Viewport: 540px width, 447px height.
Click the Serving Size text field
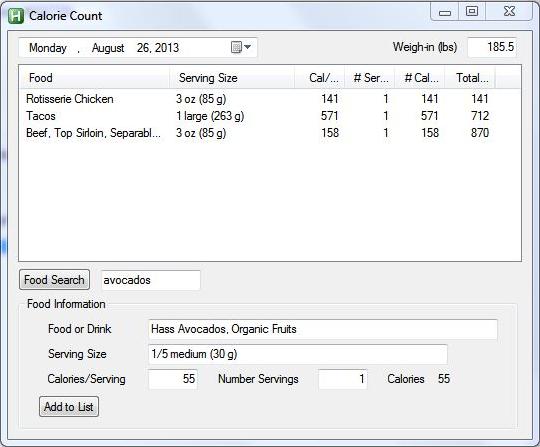pos(298,354)
